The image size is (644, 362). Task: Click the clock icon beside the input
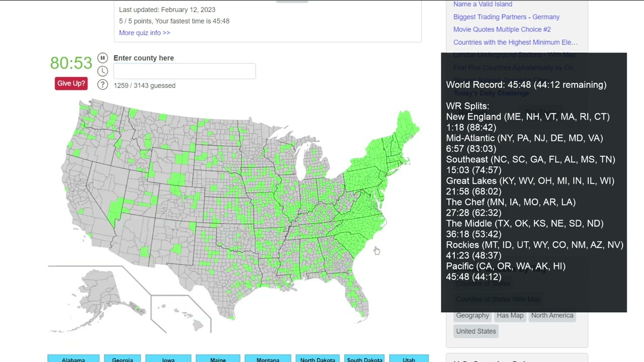click(x=103, y=71)
